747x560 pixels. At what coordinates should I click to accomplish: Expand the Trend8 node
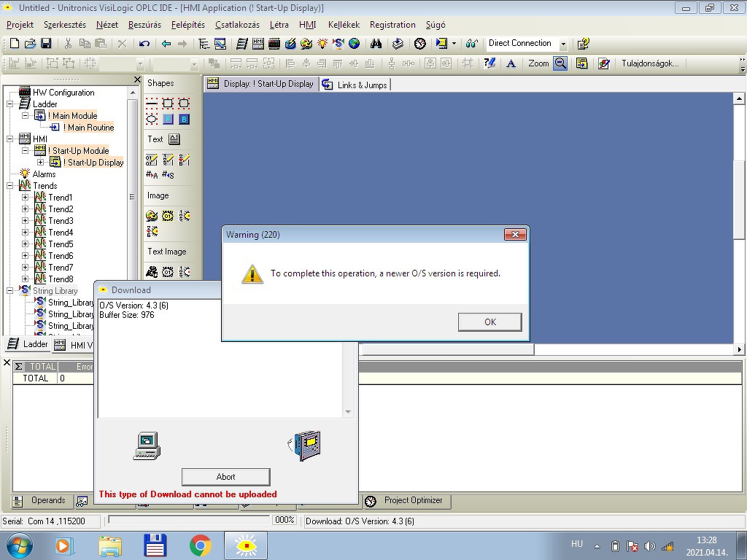[25, 279]
